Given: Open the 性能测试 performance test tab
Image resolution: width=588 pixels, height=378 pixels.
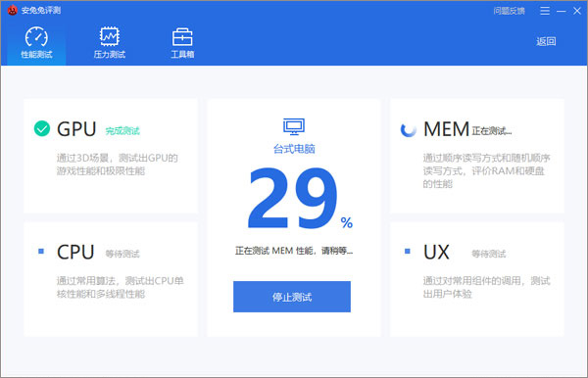Looking at the screenshot, I should 36,43.
